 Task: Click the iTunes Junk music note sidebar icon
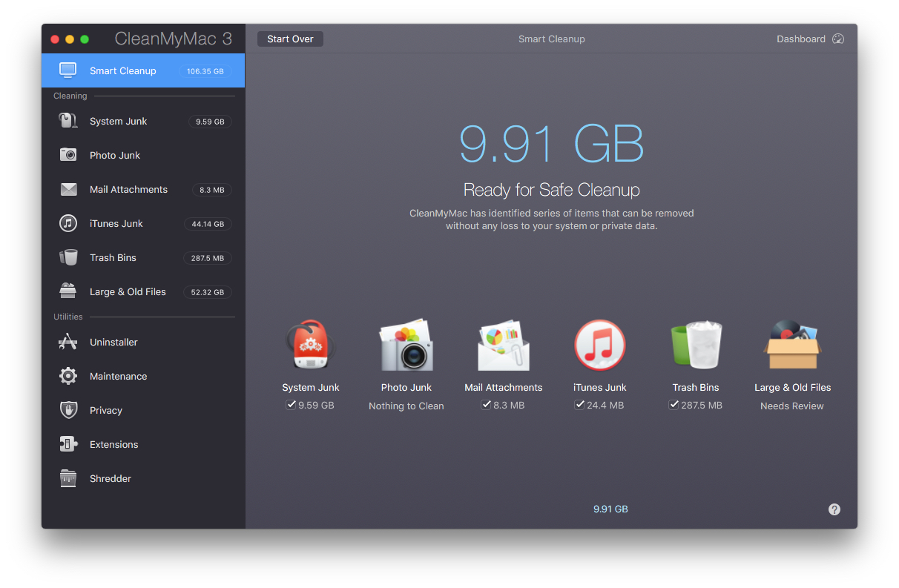pyautogui.click(x=68, y=223)
